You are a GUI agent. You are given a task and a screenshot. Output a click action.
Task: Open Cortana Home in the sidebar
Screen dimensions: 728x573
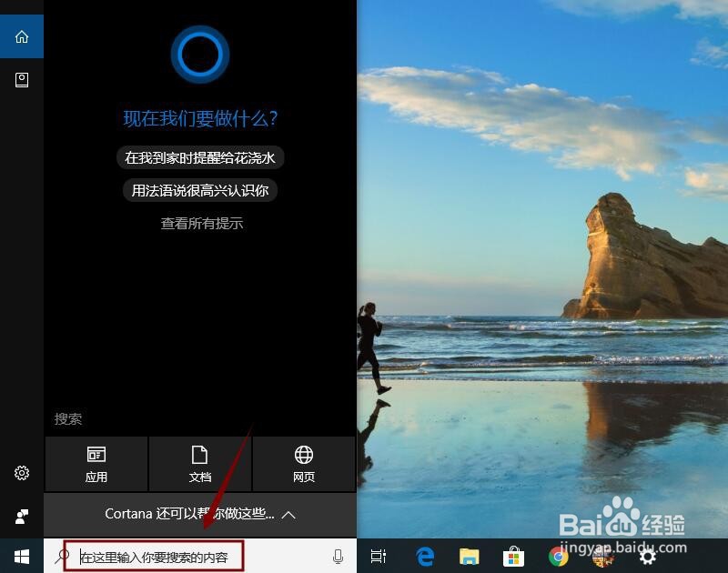(22, 36)
